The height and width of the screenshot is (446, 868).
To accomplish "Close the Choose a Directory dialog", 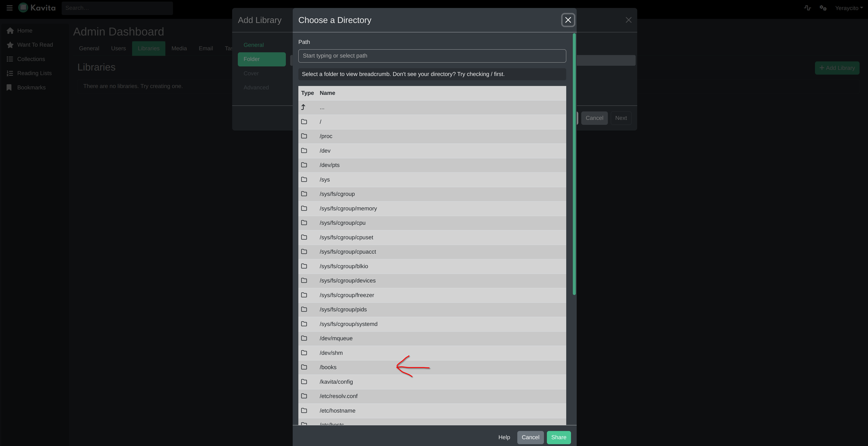I will click(568, 20).
